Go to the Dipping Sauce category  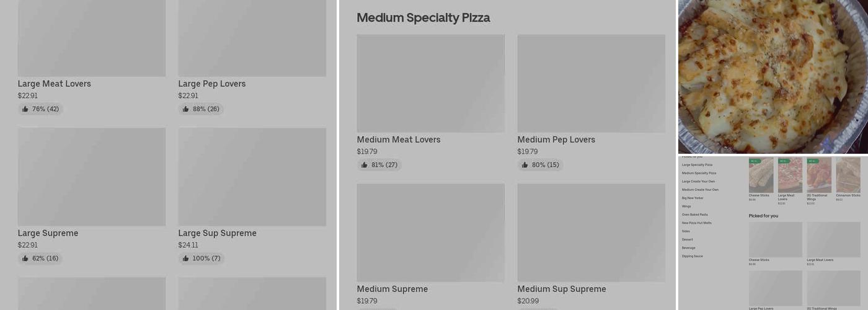click(x=692, y=256)
